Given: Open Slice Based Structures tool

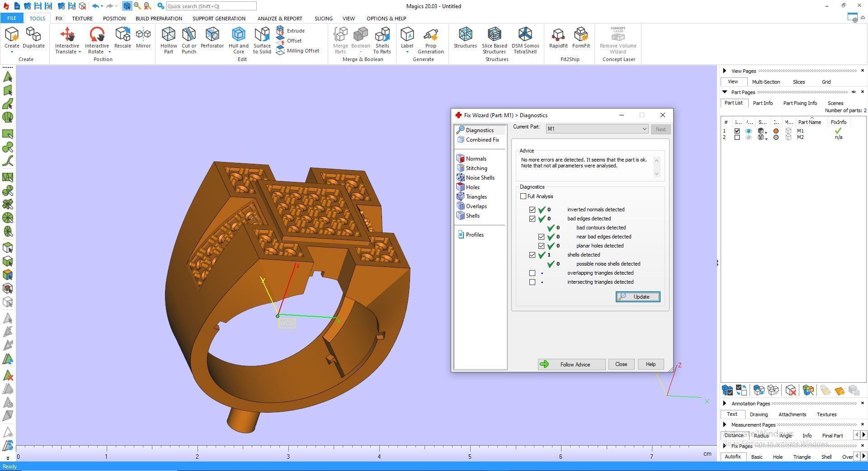Looking at the screenshot, I should (x=494, y=40).
